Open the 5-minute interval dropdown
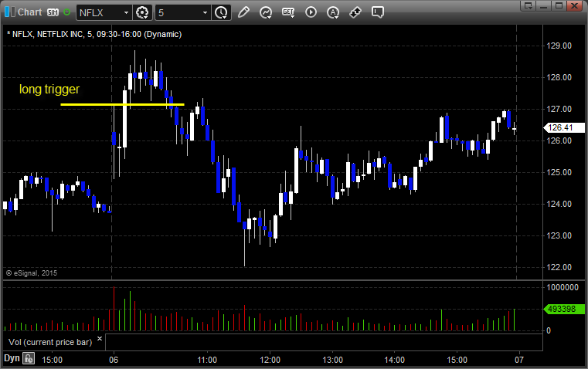Screen dimensions: 588x369 [x=205, y=12]
